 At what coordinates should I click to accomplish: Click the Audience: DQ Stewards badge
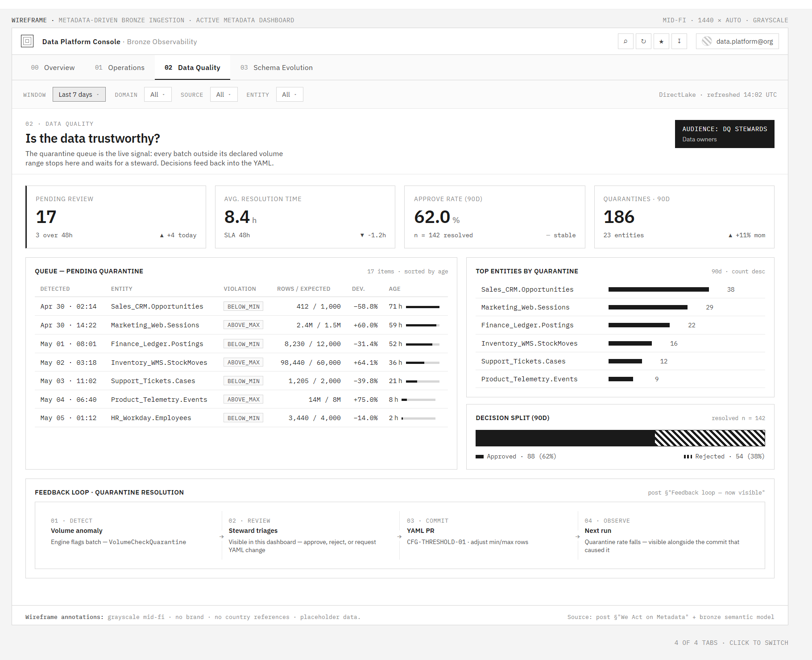pyautogui.click(x=725, y=134)
